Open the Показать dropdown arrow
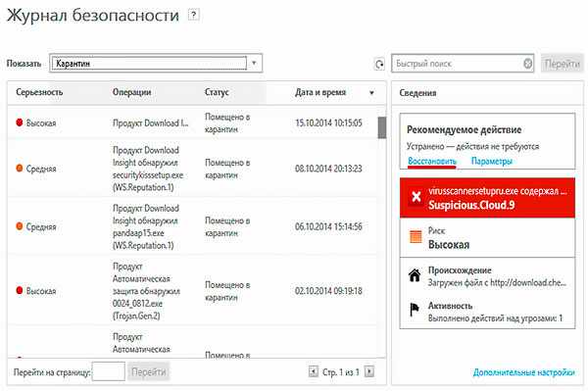 [x=254, y=63]
